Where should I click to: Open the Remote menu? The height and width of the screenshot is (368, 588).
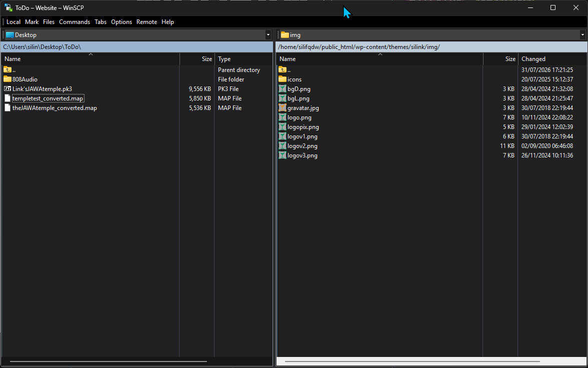146,22
